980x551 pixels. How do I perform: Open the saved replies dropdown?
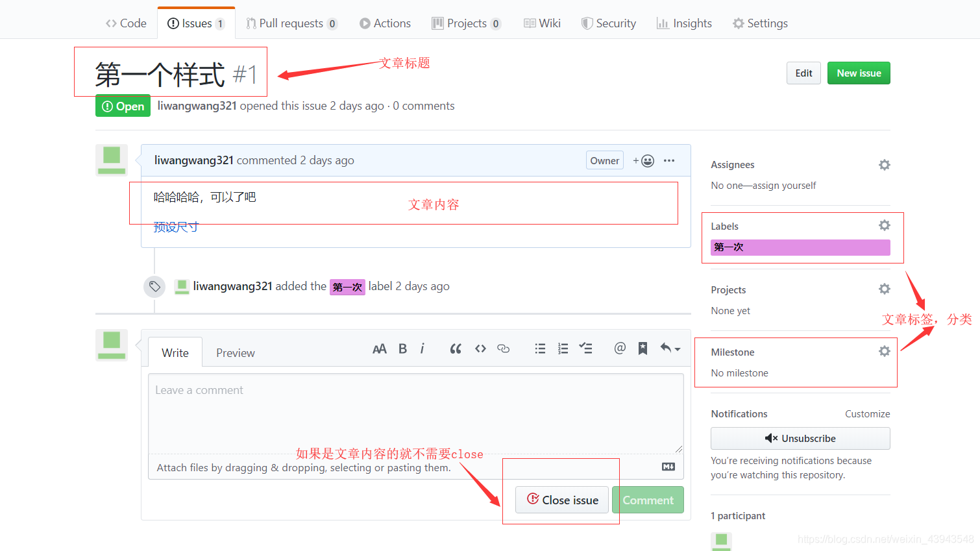point(670,349)
